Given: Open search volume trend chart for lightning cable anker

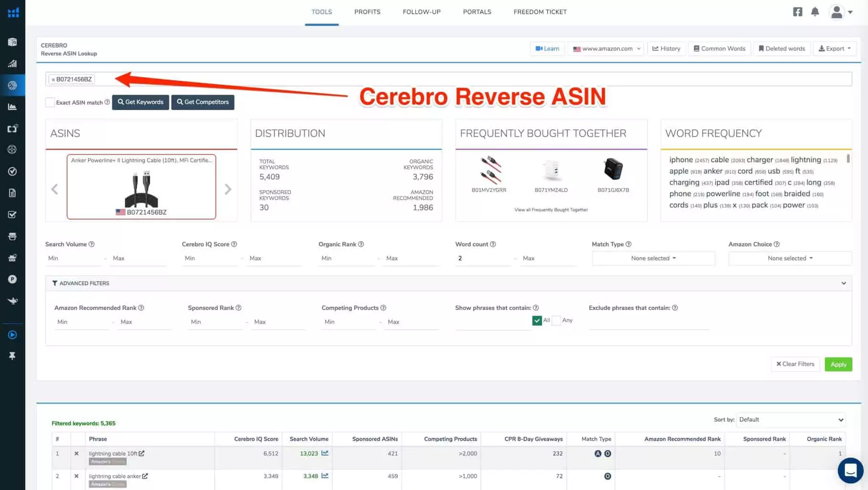Looking at the screenshot, I should pos(325,476).
